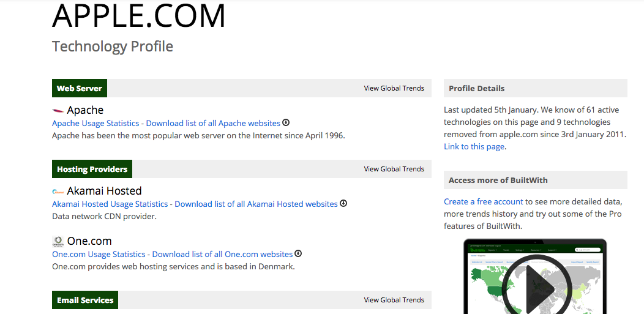View Global Trends for Hosting Providers
This screenshot has width=644, height=314.
[394, 169]
